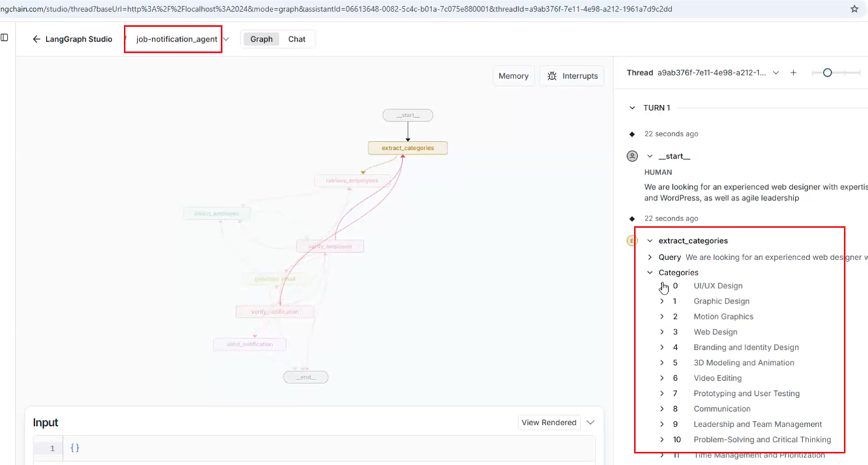
Task: Expand the Query field
Action: 650,257
